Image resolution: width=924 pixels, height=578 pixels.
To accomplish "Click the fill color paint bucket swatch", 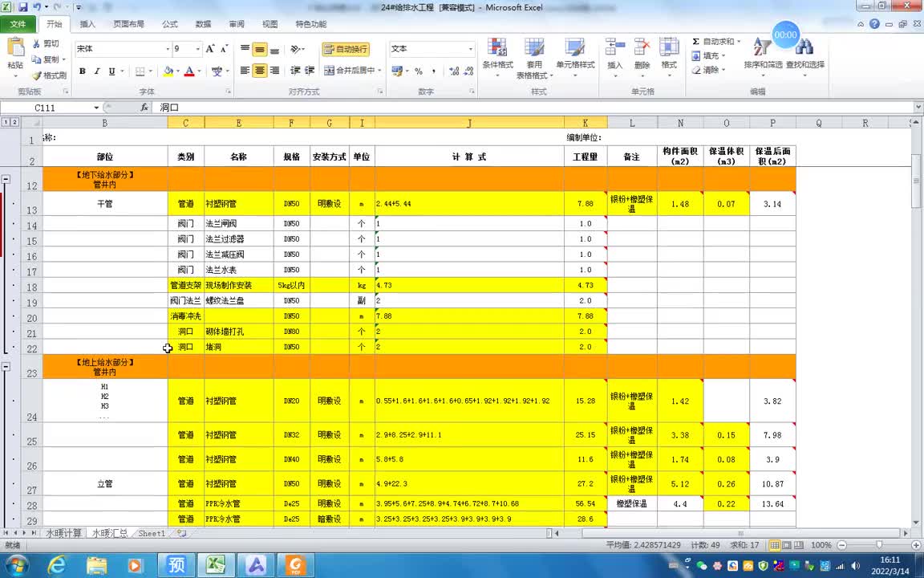I will coord(168,71).
